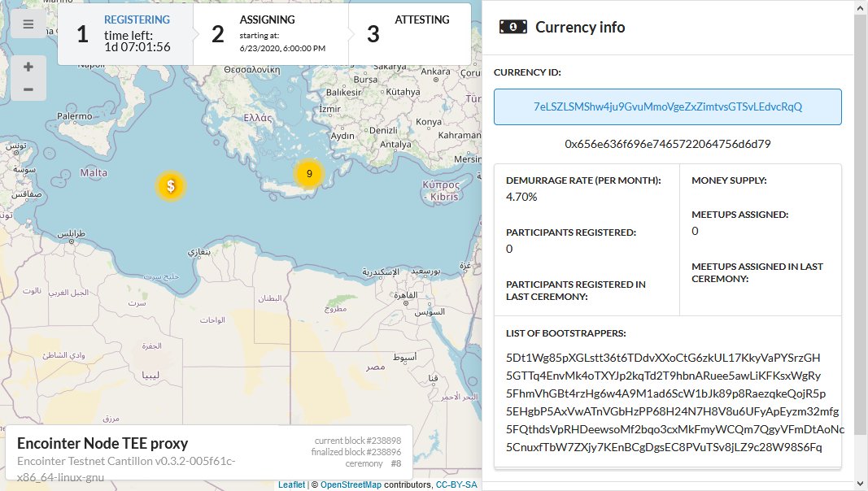Select bootstrapper address starting 5CnuxfTbW7ZX
The width and height of the screenshot is (868, 491).
pos(664,447)
